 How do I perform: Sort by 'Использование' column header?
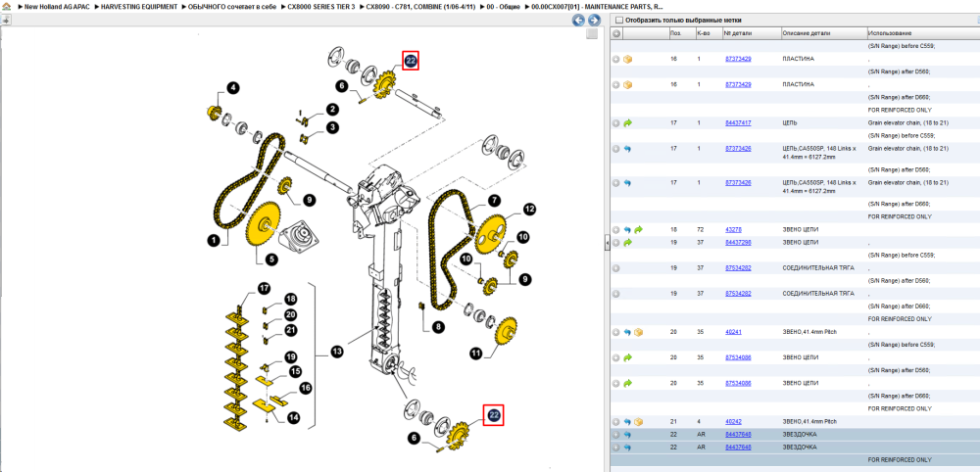tap(922, 33)
